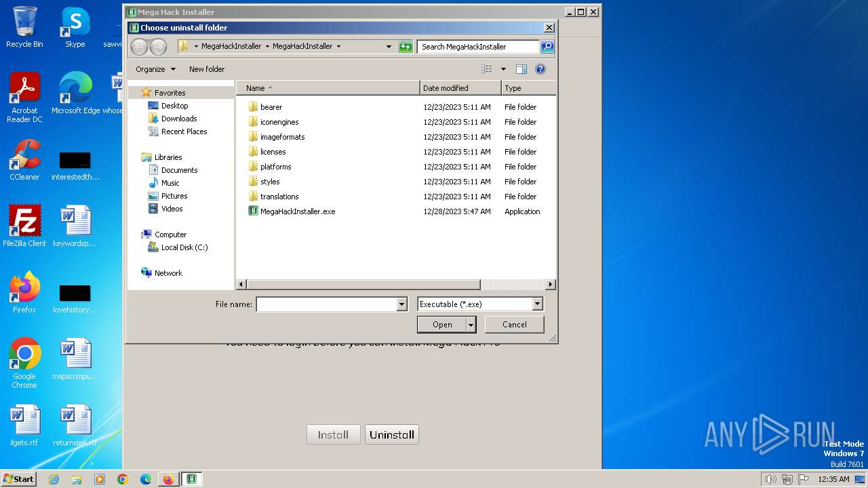Click the Search MegaHackInstaller field
Screen dimensions: 868x488
478,47
